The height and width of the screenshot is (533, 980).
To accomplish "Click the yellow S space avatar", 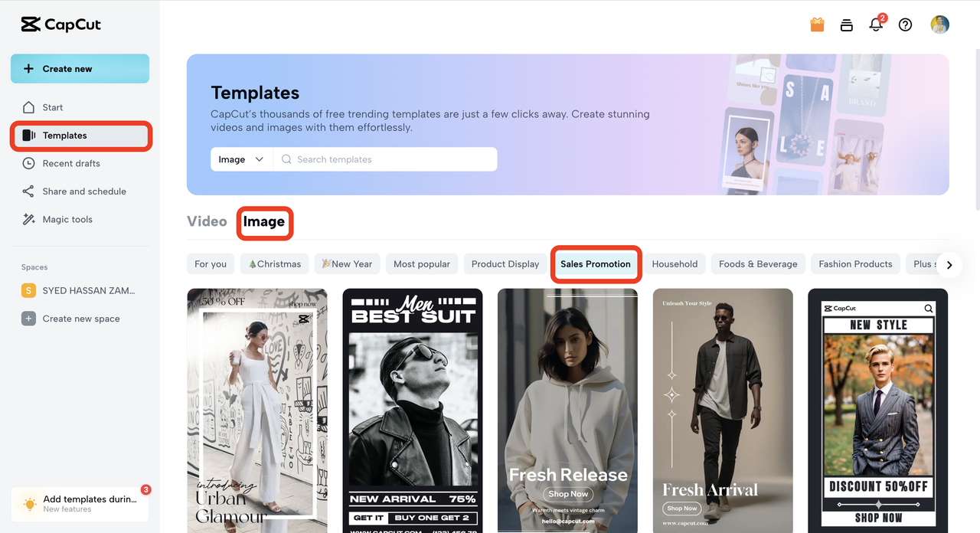I will (x=28, y=290).
